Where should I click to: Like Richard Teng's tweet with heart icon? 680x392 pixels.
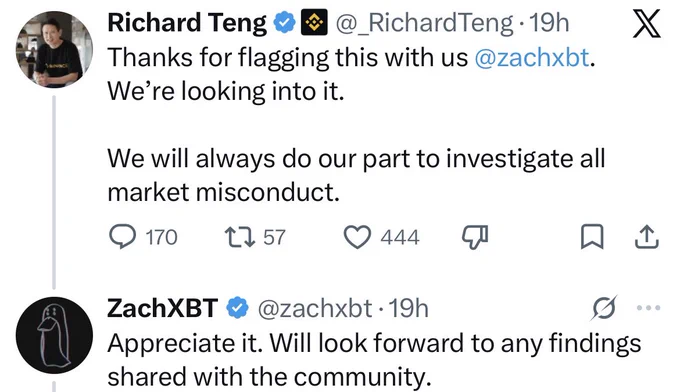[381, 237]
